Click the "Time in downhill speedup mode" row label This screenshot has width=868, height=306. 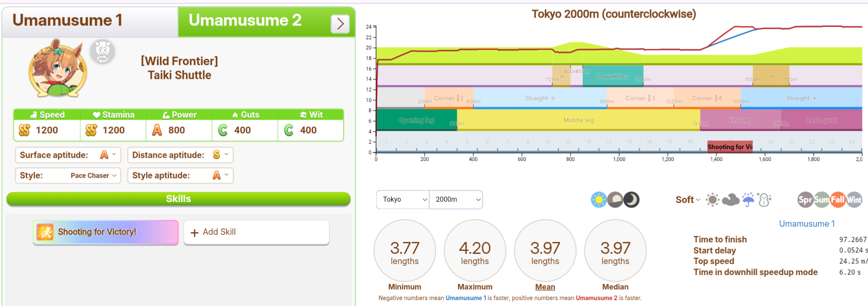pos(755,272)
